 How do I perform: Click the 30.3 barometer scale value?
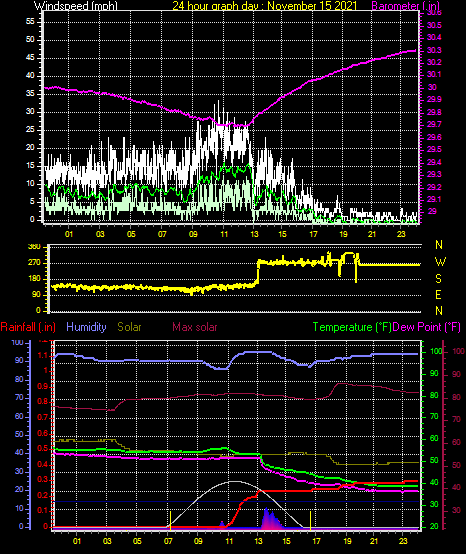pos(434,50)
